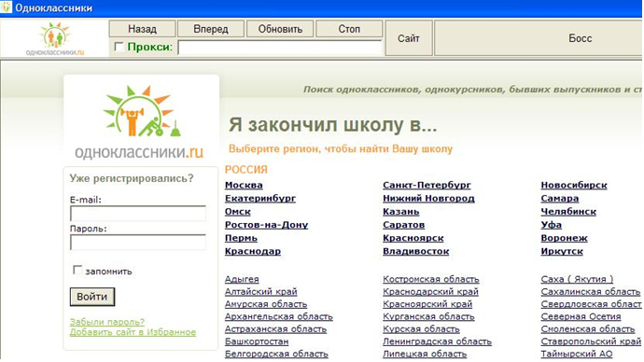
Task: Open the Астраханская область region link
Action: 275,329
